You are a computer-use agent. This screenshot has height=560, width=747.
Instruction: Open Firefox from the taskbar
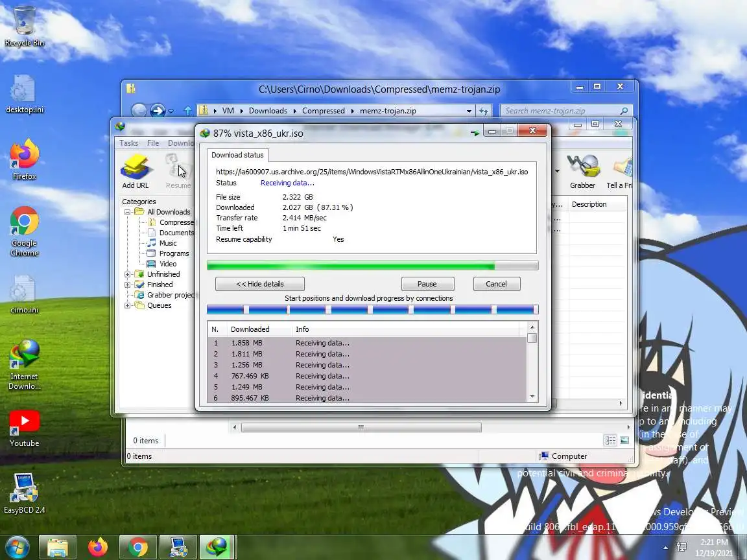98,547
